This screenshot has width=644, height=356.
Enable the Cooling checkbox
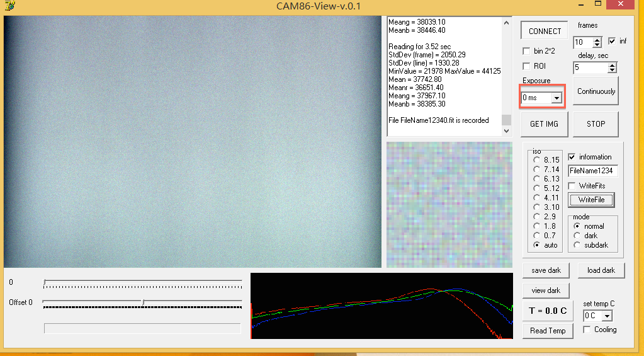pos(587,330)
